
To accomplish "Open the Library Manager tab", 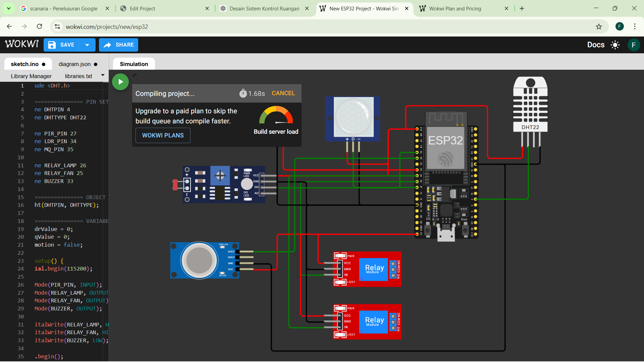I will (x=31, y=76).
